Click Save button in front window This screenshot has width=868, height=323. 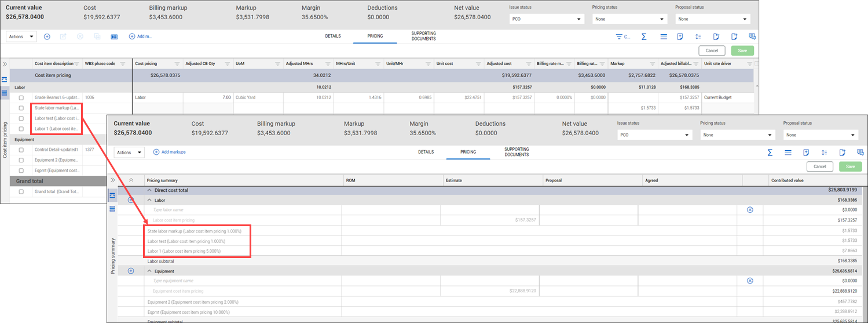coord(851,166)
